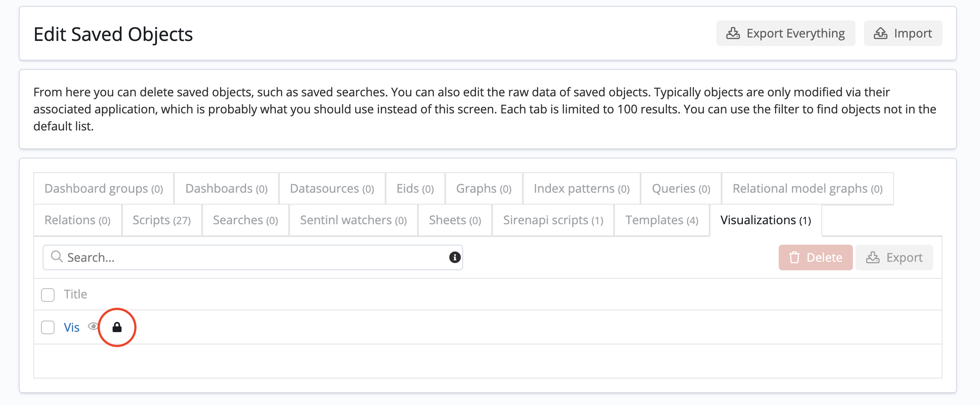Show the Relational model graphs tab

point(807,189)
